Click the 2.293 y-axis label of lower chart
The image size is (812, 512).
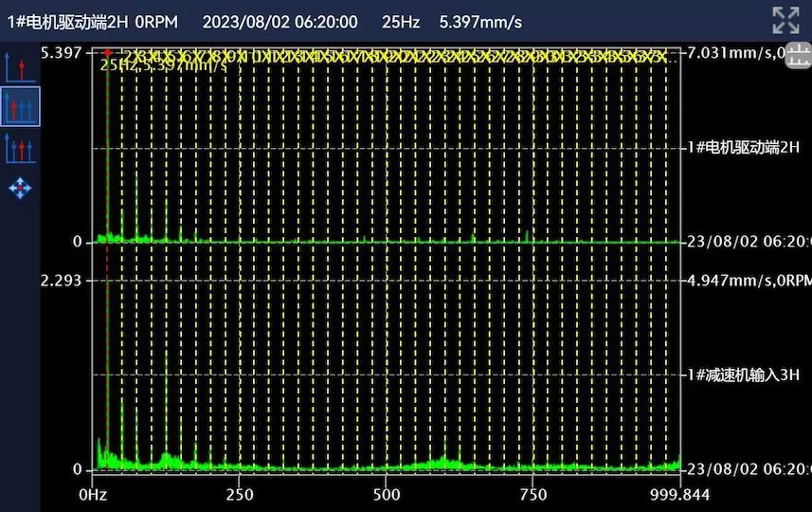click(x=62, y=280)
